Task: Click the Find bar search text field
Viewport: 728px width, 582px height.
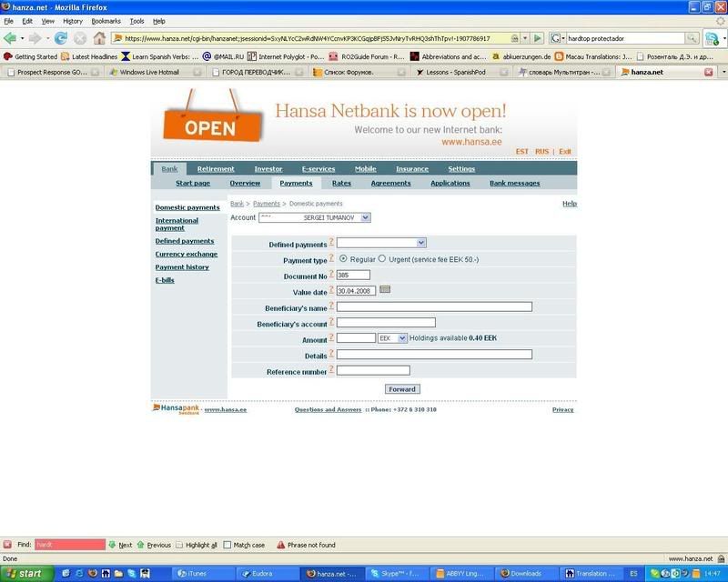Action: (x=70, y=545)
